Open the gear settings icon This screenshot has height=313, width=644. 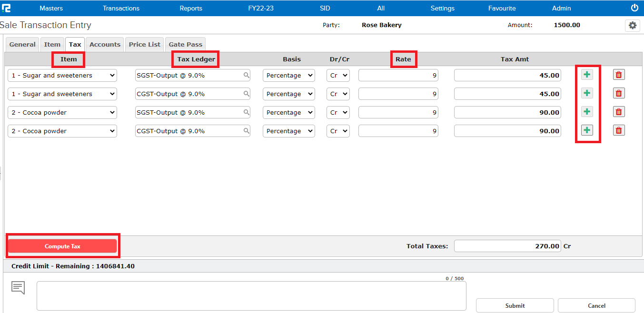coord(632,26)
